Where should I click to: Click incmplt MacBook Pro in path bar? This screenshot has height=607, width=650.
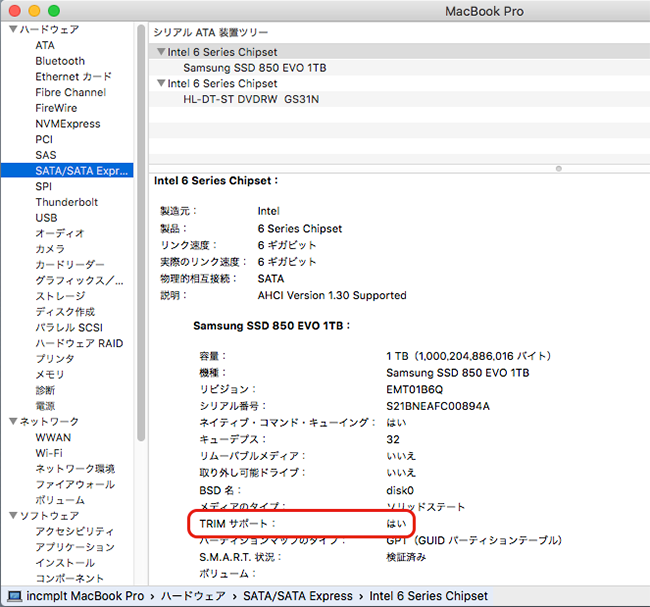click(x=85, y=596)
